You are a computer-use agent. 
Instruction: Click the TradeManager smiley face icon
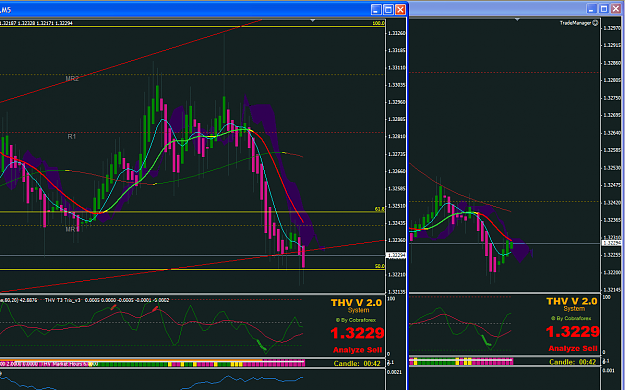(x=595, y=23)
